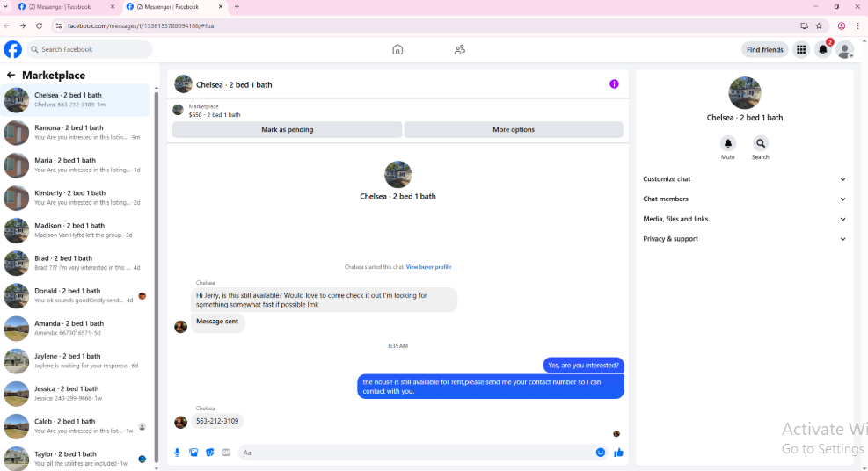Expand the Chat members section

(x=745, y=199)
